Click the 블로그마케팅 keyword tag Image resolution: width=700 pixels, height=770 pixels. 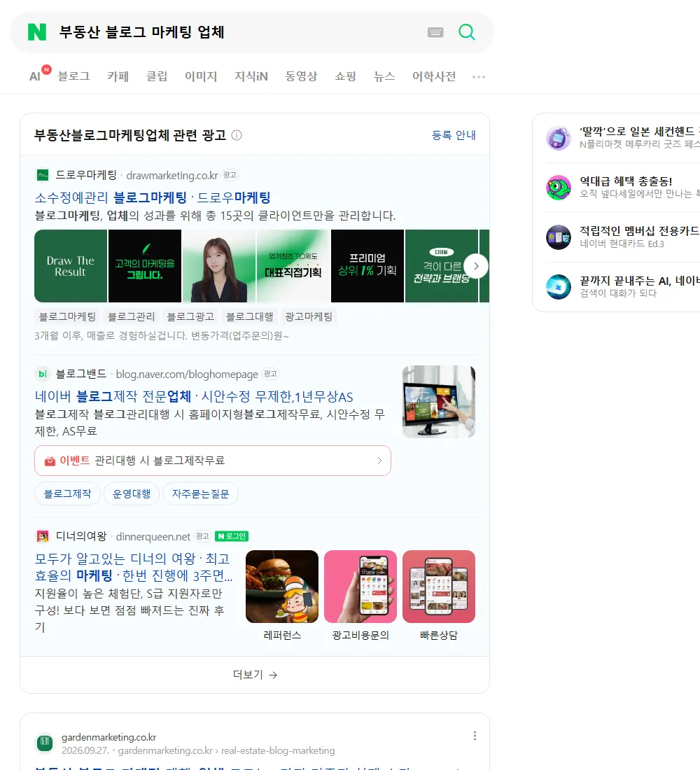click(x=67, y=316)
